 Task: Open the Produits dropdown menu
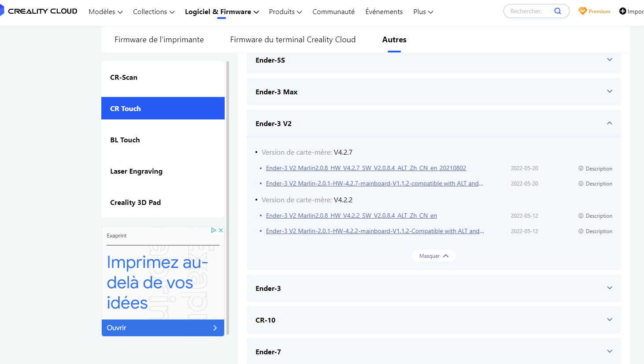[x=285, y=12]
